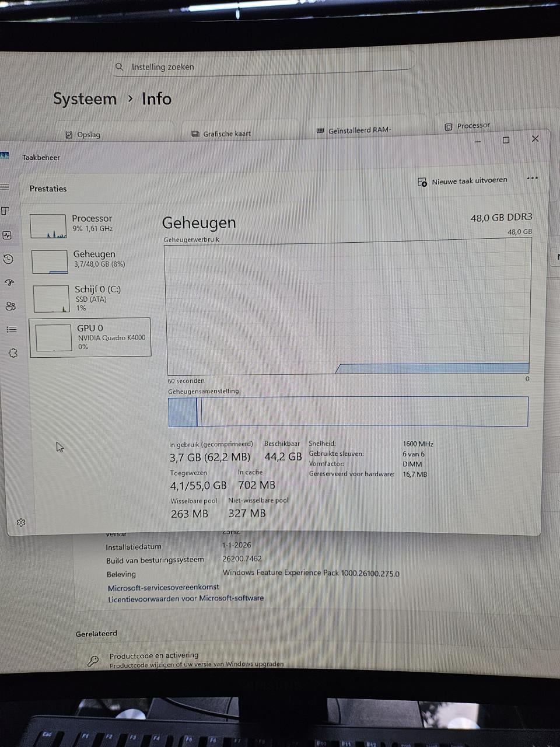Click the 'Installatiedatum' label in Settings

pos(134,547)
